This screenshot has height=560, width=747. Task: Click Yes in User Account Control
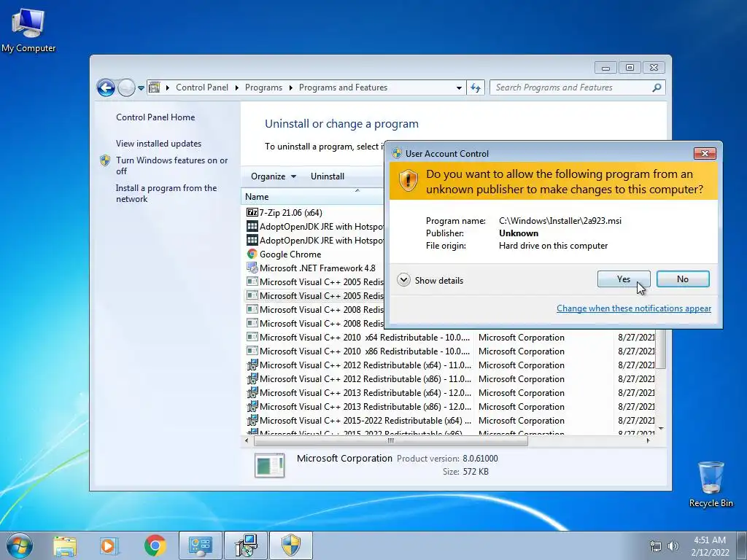pyautogui.click(x=624, y=279)
